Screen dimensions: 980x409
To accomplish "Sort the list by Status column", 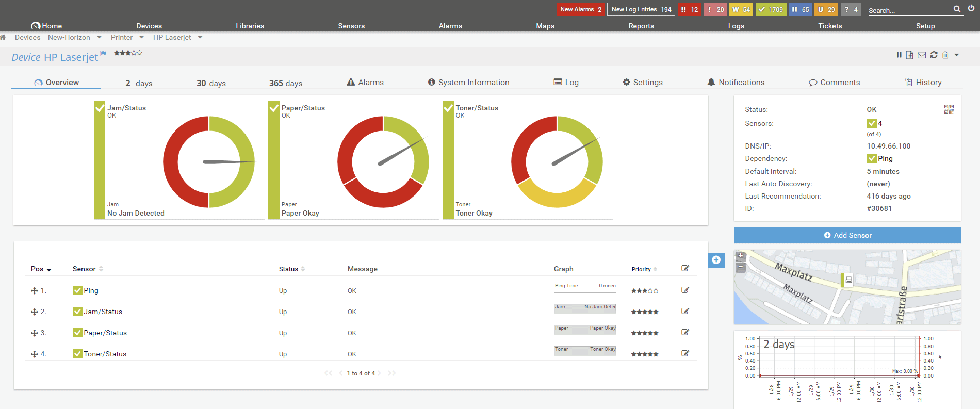I will pyautogui.click(x=292, y=269).
